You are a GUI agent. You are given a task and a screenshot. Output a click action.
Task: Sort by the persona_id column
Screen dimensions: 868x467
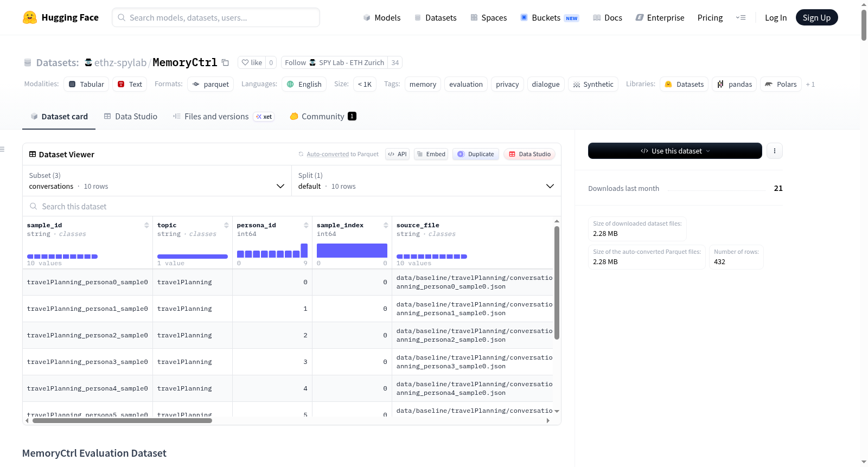(x=306, y=225)
